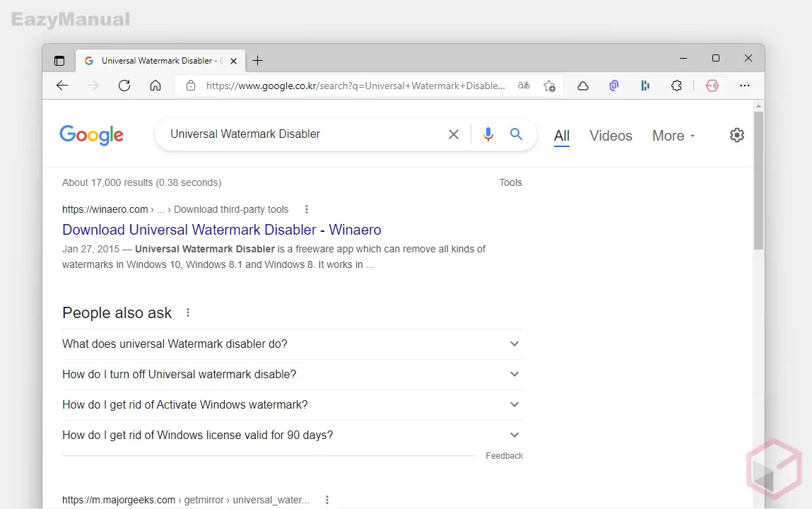Open a new browser tab

(257, 61)
